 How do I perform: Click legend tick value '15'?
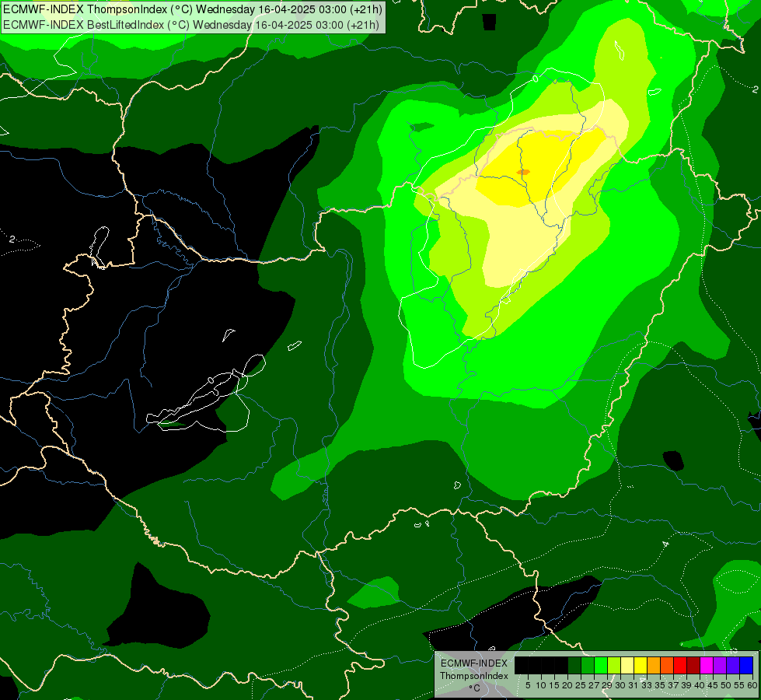(x=554, y=685)
